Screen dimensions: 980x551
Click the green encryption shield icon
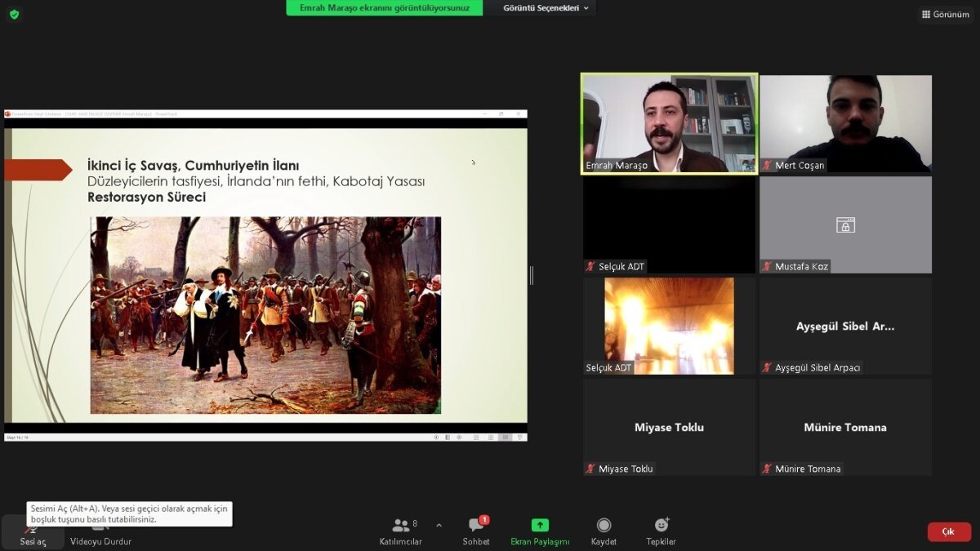tap(14, 14)
